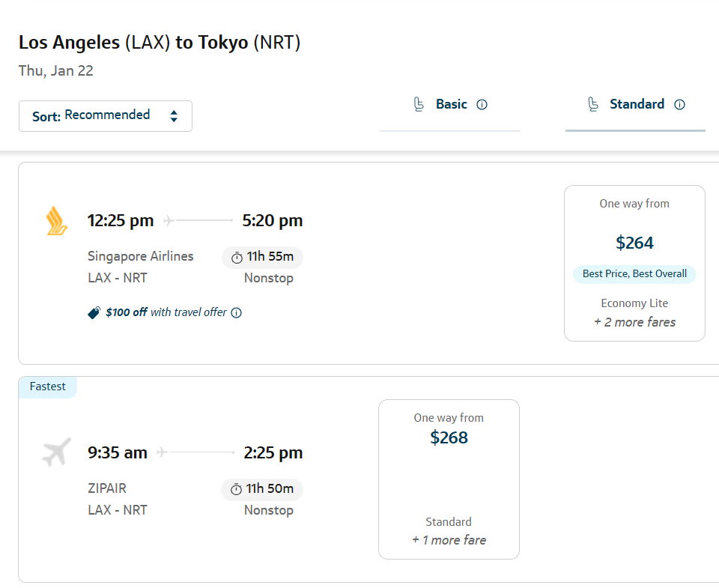This screenshot has height=588, width=719.
Task: Click the Basic seat icon
Action: [x=419, y=104]
